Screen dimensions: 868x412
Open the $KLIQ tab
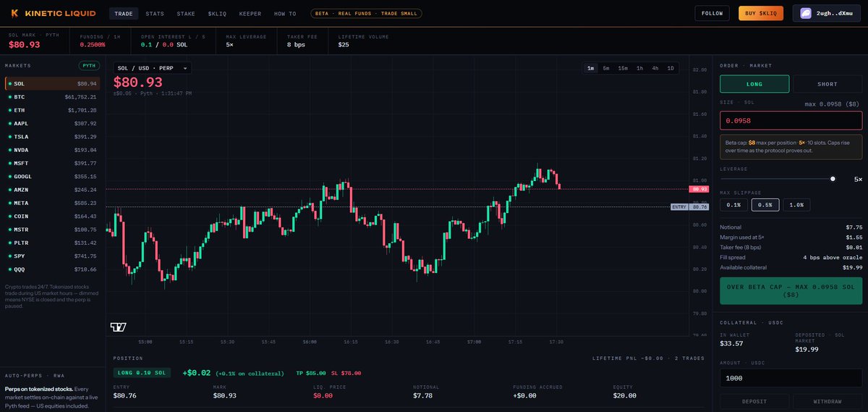click(216, 13)
